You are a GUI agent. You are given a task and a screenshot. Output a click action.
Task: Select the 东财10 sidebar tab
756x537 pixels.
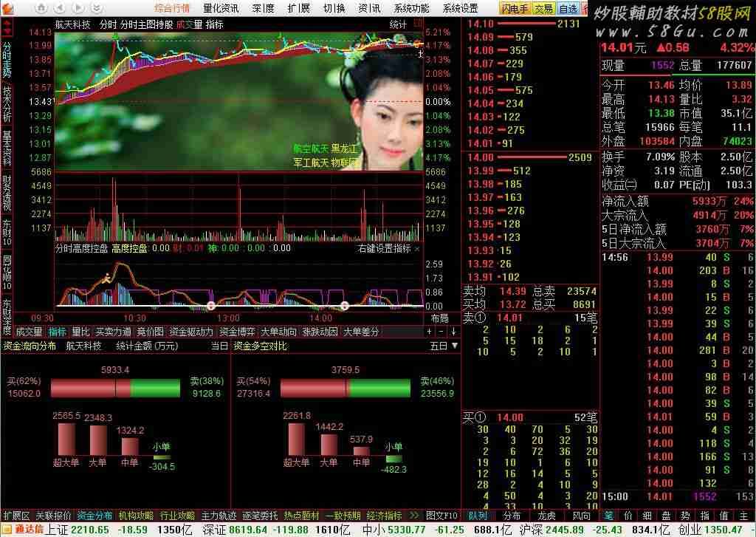pos(7,233)
